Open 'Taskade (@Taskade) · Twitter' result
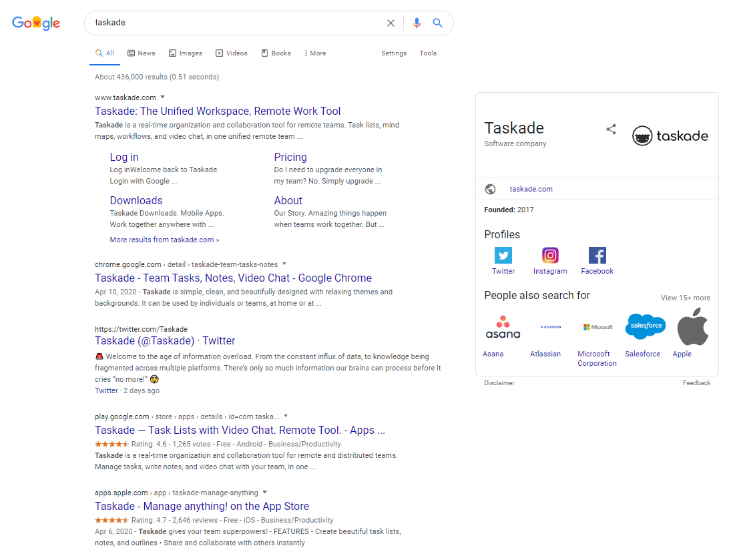The image size is (737, 560). pos(165,340)
